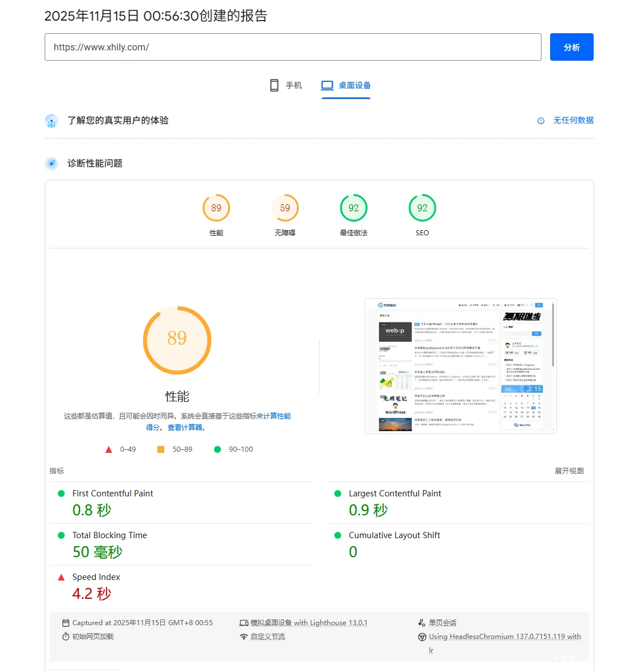
Task: Switch to the 手机 mobile tab
Action: [x=286, y=85]
